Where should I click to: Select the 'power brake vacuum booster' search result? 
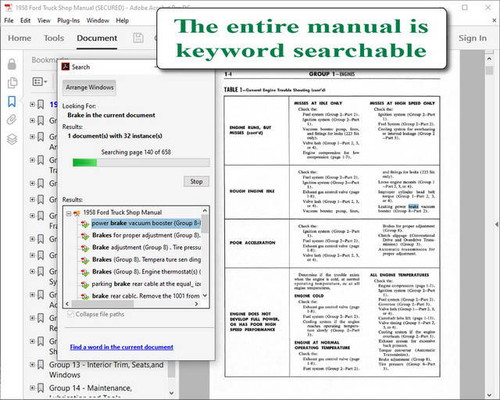pos(146,223)
